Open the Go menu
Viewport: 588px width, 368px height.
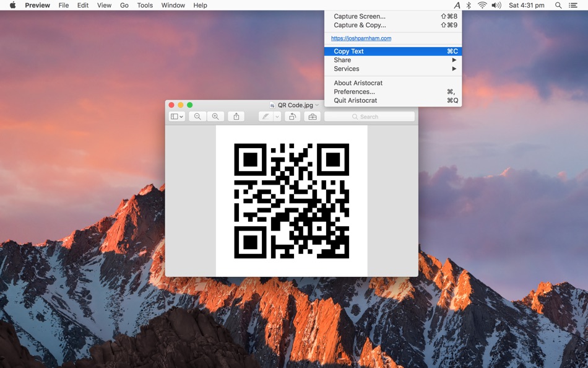click(124, 5)
